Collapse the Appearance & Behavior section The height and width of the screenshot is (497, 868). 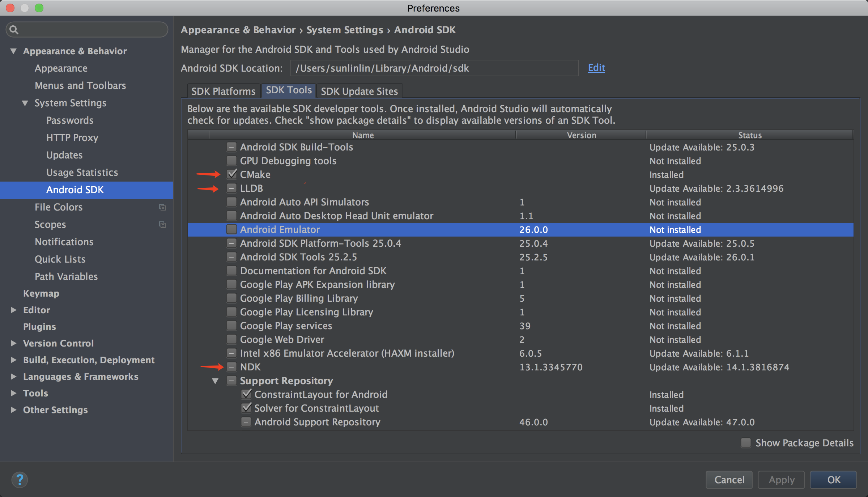[13, 51]
